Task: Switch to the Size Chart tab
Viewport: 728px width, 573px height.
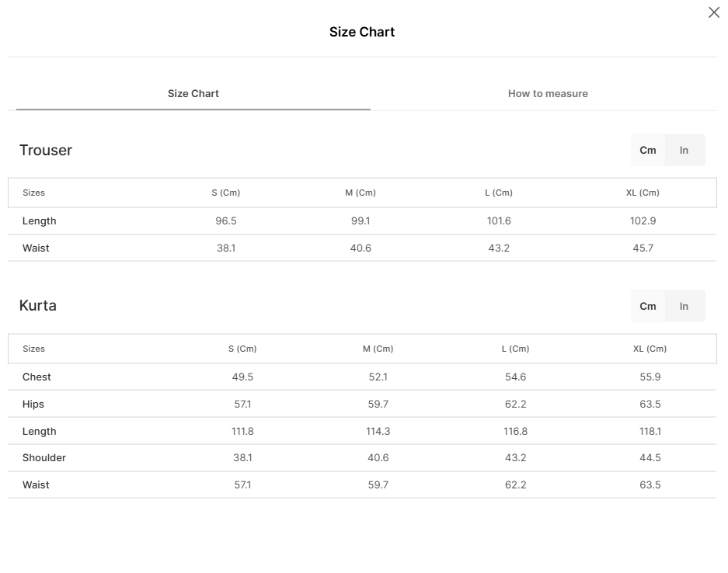Action: 193,94
